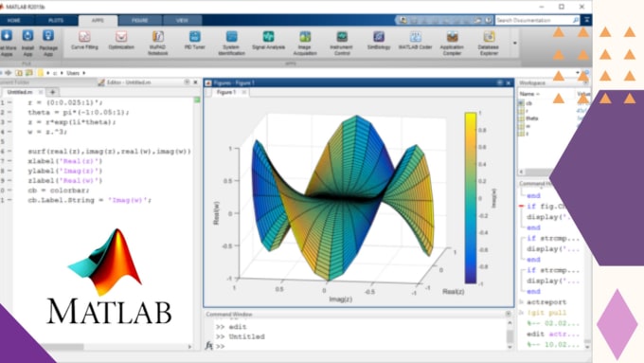Open the Command Window actions menu
644x363 pixels.
coord(508,314)
